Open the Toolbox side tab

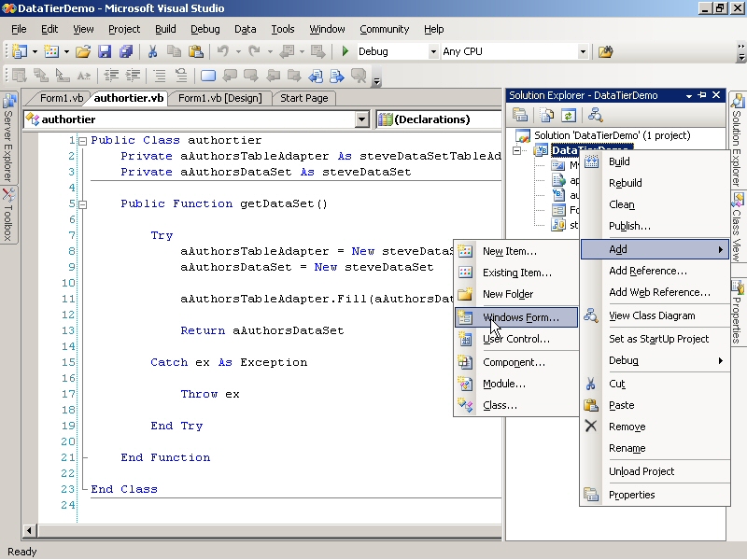click(x=8, y=215)
